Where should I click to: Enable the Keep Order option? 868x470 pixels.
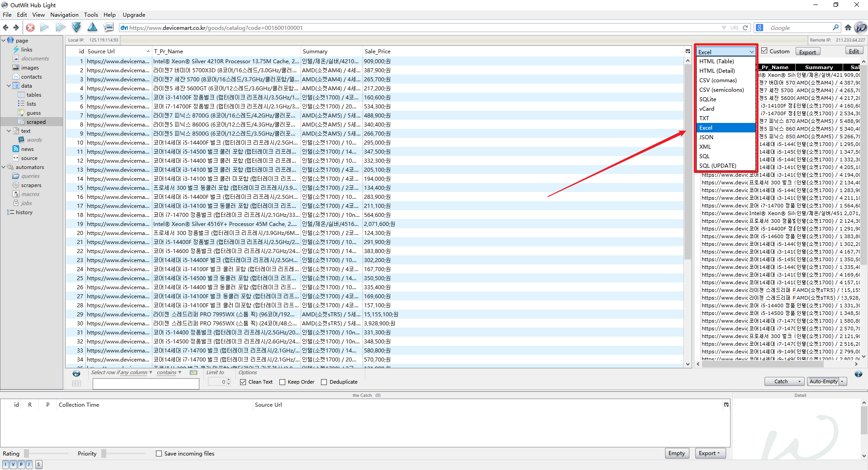[x=283, y=382]
